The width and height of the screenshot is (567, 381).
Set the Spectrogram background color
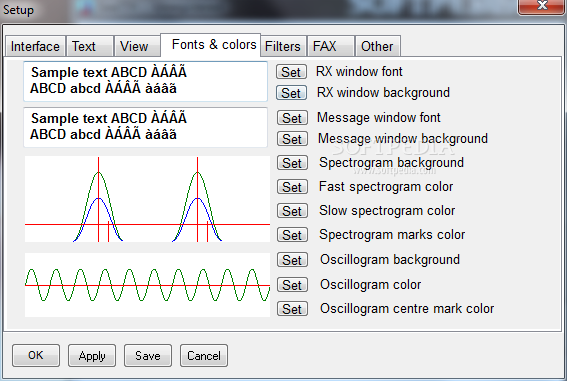(292, 163)
